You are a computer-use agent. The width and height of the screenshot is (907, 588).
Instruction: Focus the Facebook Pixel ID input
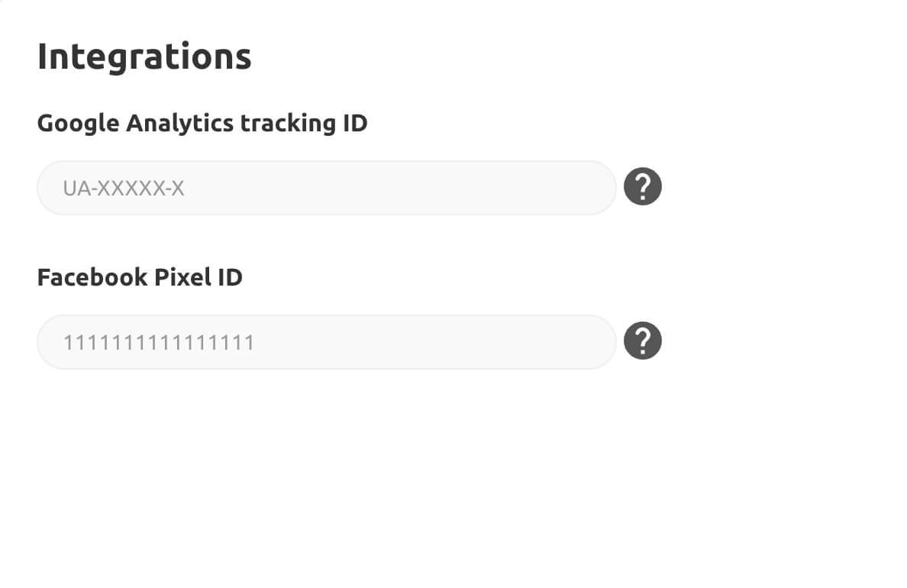click(326, 342)
